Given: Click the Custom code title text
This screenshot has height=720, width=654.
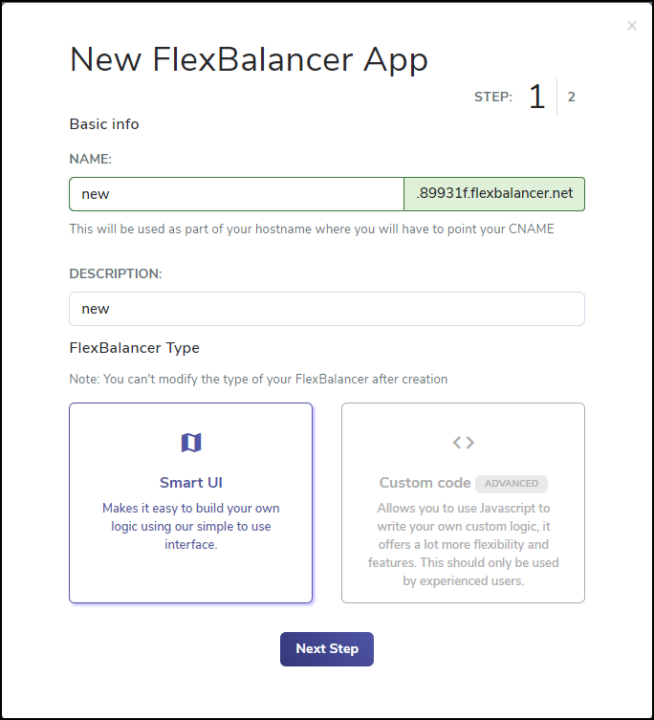Looking at the screenshot, I should pos(425,483).
